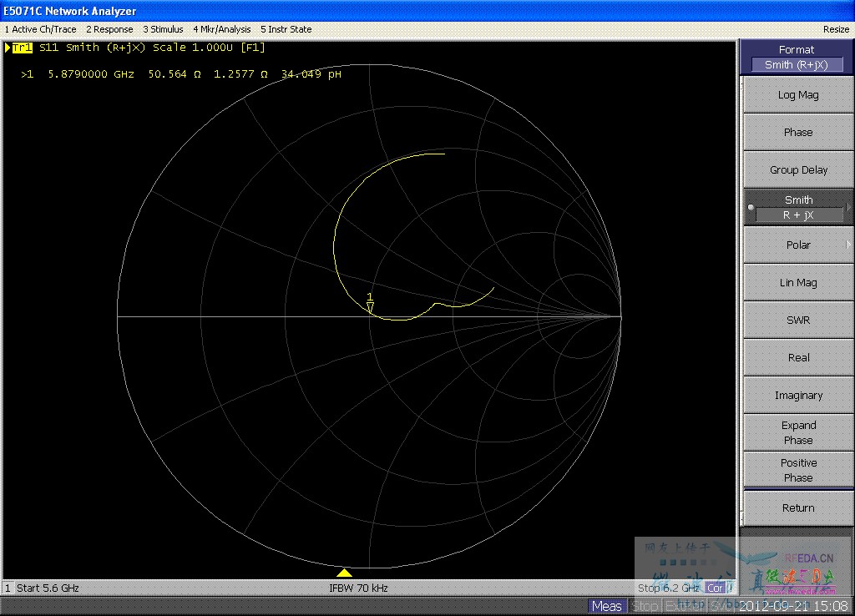The width and height of the screenshot is (855, 616).
Task: Select the Tr1 trace label
Action: click(x=22, y=48)
